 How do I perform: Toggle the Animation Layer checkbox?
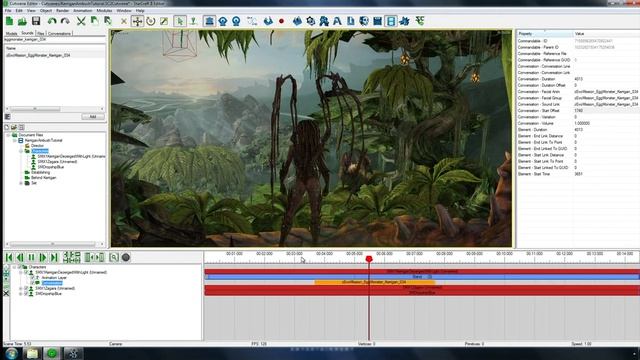pyautogui.click(x=32, y=278)
